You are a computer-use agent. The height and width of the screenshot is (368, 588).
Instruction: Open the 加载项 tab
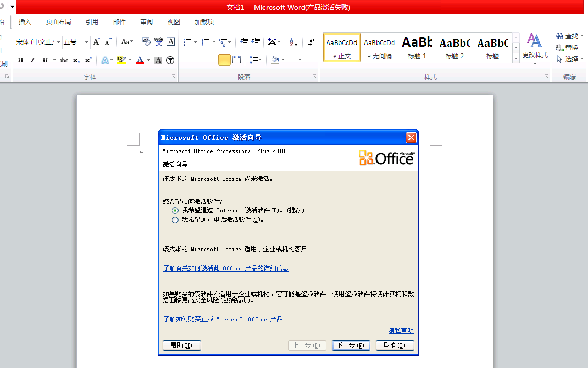(x=204, y=22)
